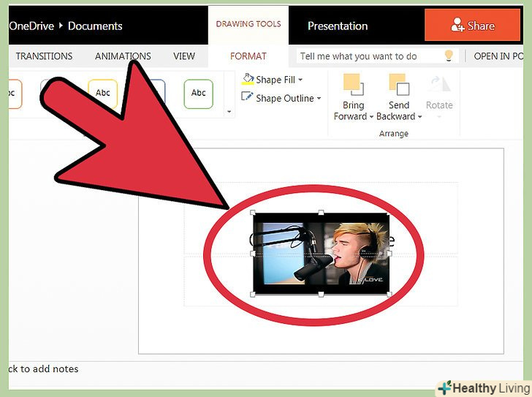Click the bottom-middle resize handle of video
532x397 pixels.
point(321,294)
